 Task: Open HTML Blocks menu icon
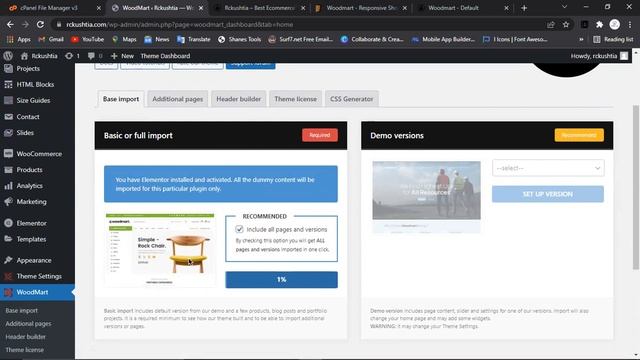pos(8,84)
